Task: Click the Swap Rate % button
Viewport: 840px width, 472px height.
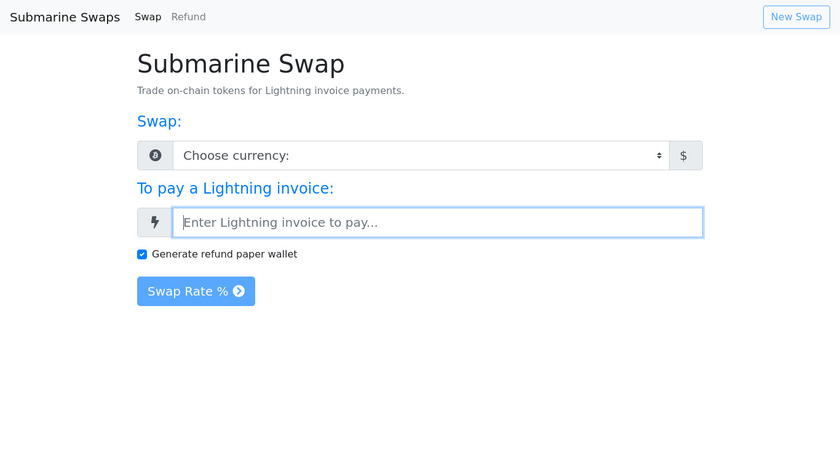Action: point(196,291)
